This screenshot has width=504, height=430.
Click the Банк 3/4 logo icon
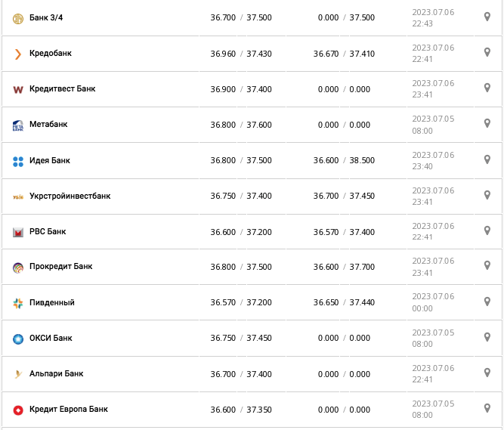coord(18,18)
